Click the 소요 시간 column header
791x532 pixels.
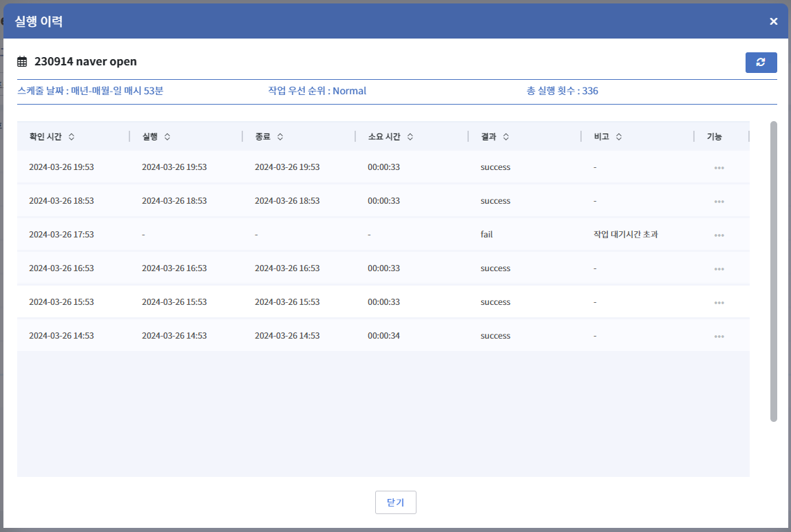click(x=384, y=137)
